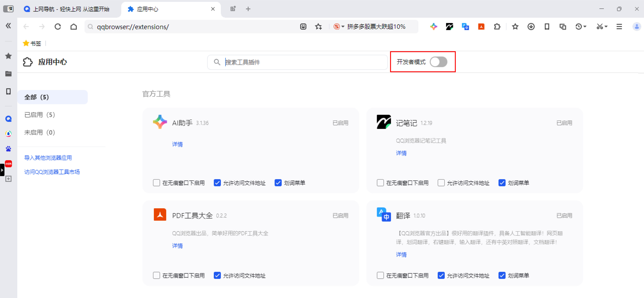
Task: Open sidebar Baidu paw icon
Action: (8, 149)
